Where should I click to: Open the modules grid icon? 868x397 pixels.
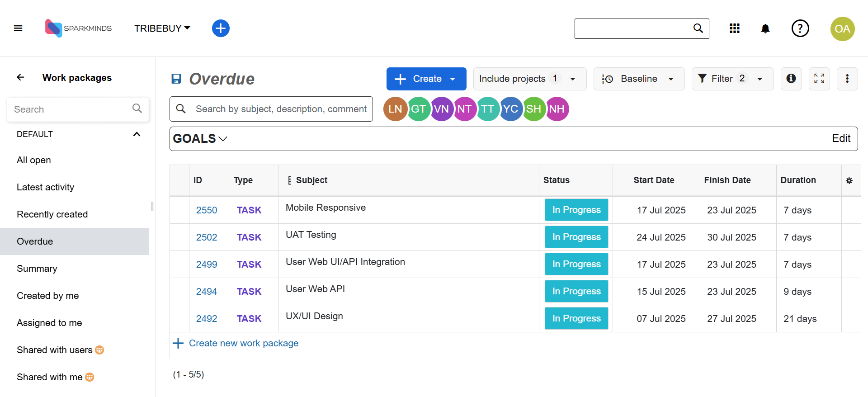point(735,28)
